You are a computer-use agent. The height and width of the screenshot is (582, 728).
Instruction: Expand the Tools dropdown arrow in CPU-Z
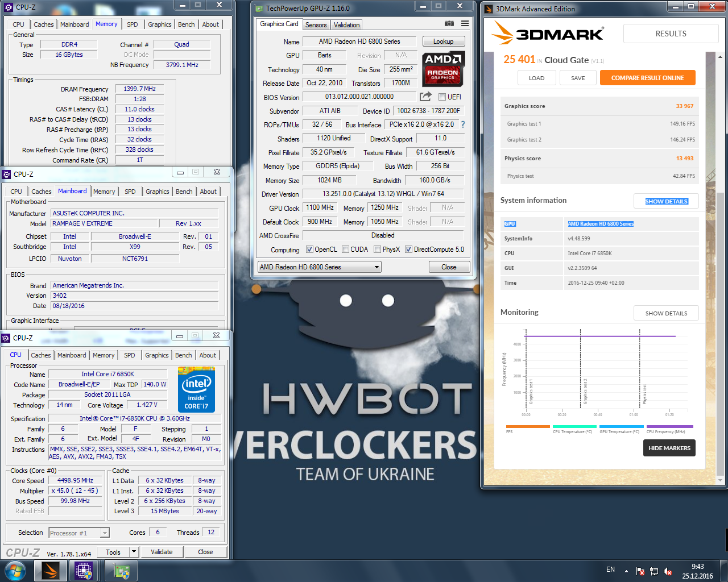(x=134, y=552)
